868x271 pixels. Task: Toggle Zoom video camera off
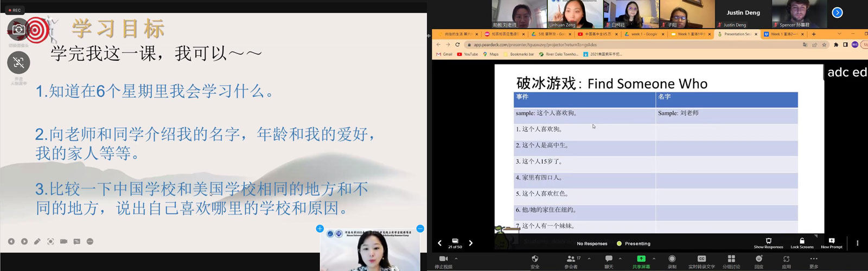tap(443, 259)
